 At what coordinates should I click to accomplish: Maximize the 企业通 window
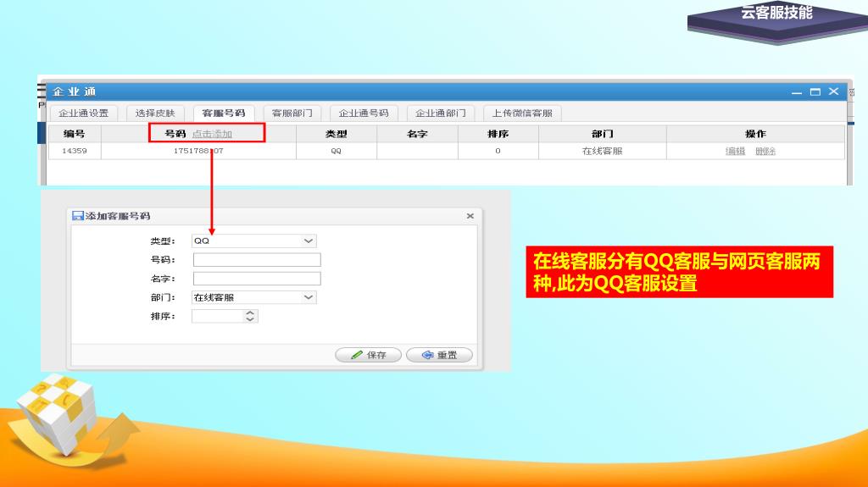click(x=815, y=91)
